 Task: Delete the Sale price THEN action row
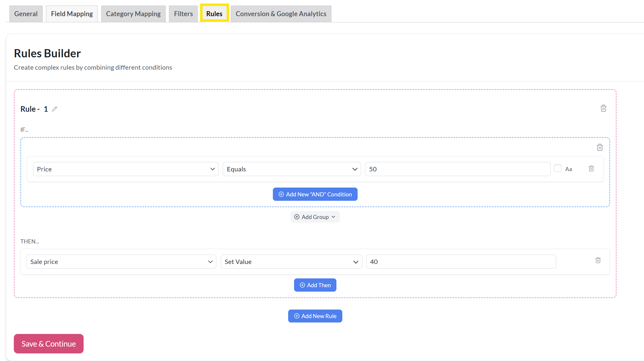point(598,260)
